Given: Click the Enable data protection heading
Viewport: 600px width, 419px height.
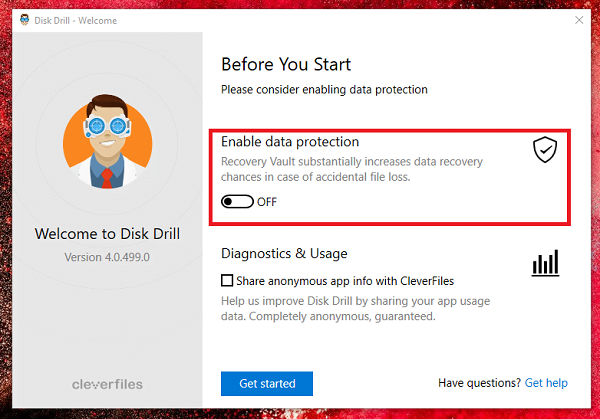Looking at the screenshot, I should coord(290,142).
